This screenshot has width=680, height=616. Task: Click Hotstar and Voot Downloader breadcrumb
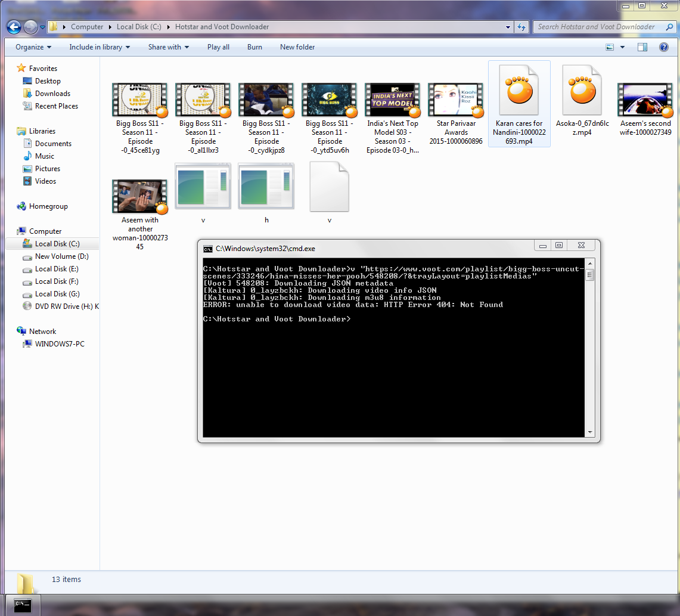[x=222, y=27]
